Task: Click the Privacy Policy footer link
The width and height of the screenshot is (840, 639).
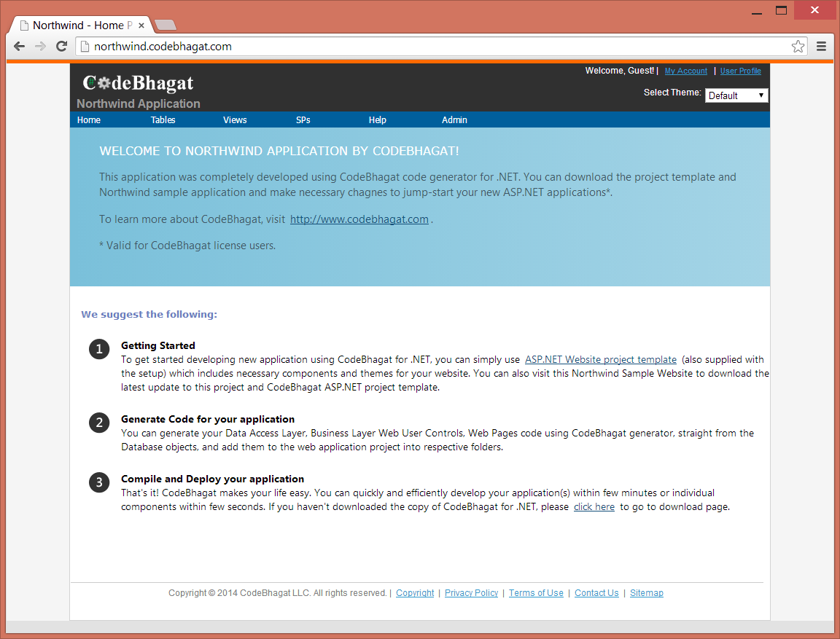Action: click(471, 593)
